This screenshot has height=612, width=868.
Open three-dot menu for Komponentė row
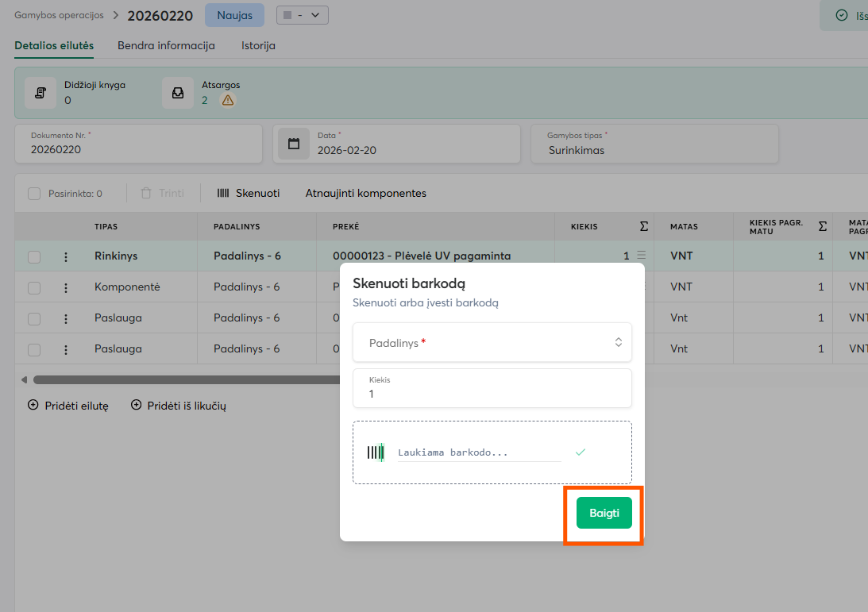click(66, 287)
